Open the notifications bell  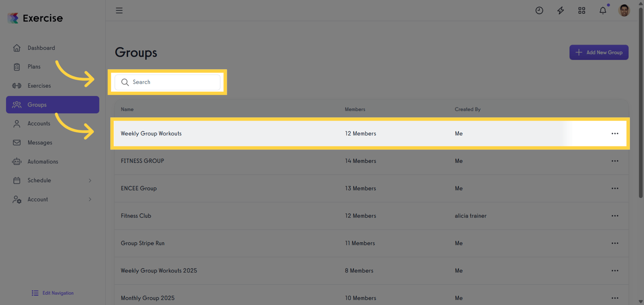pos(603,10)
